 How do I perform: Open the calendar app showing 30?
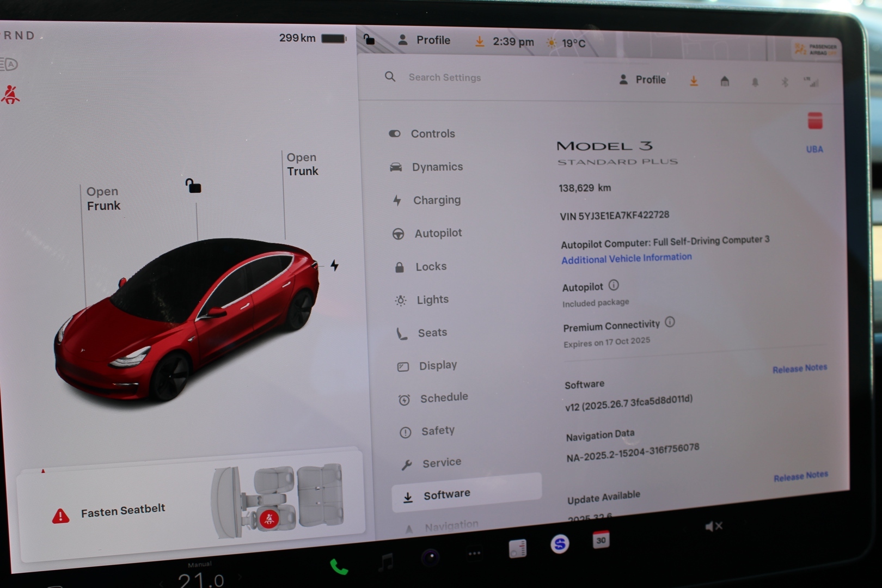pos(601,540)
